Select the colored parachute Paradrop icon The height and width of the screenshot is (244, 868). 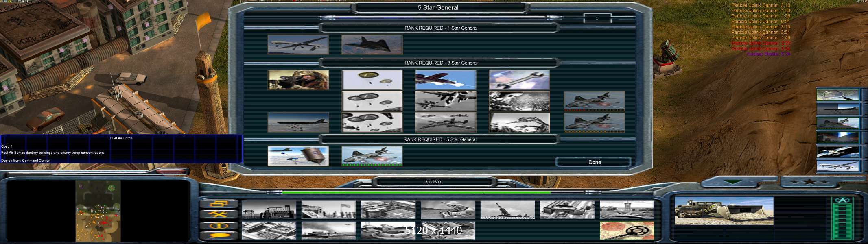pyautogui.click(x=372, y=80)
